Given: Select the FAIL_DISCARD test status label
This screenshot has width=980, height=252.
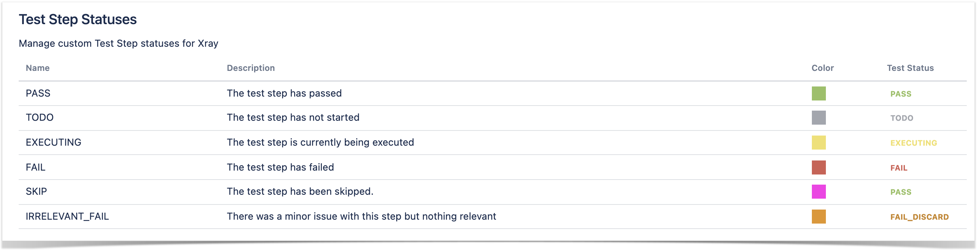Looking at the screenshot, I should (x=919, y=217).
